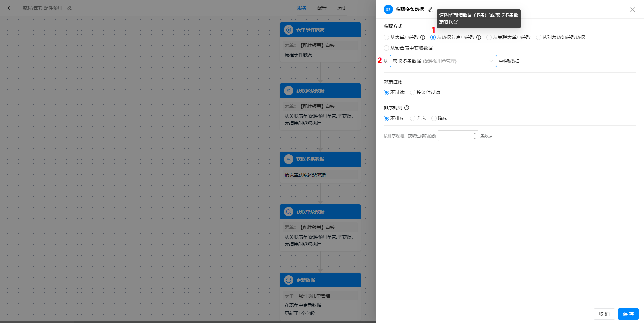Click the 取消 button
Image resolution: width=644 pixels, height=323 pixels.
pos(604,314)
